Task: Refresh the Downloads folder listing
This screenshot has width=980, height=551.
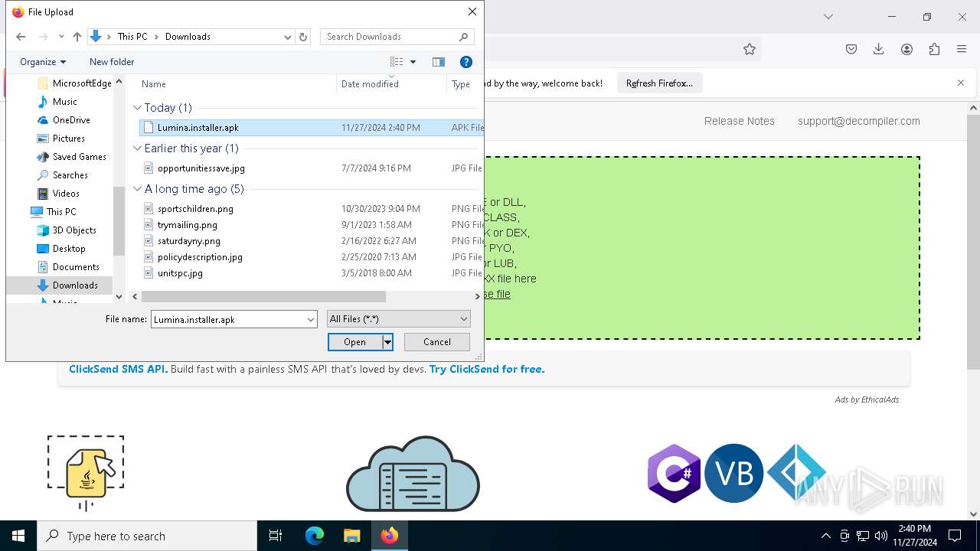Action: (x=303, y=37)
